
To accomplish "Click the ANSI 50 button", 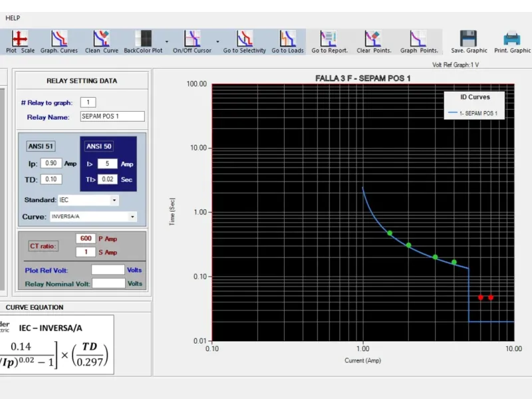I will click(98, 146).
